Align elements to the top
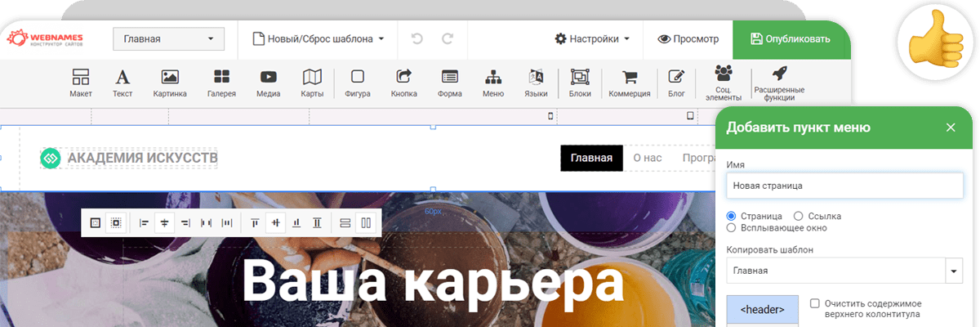Image resolution: width=980 pixels, height=327 pixels. (255, 222)
